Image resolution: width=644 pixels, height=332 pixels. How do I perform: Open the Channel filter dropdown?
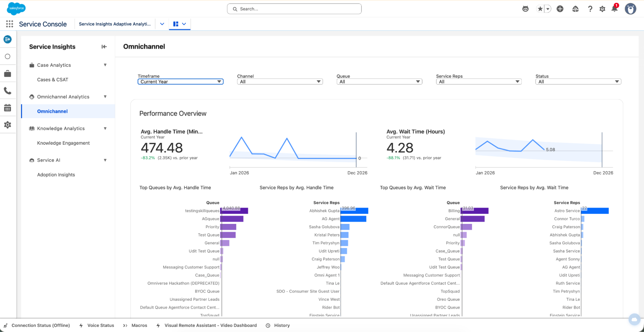pyautogui.click(x=280, y=82)
